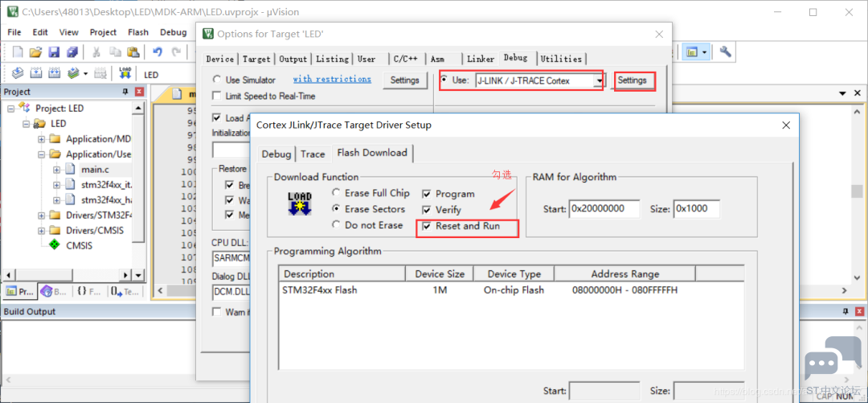Click the Project tab at the panel bottom

coord(20,291)
